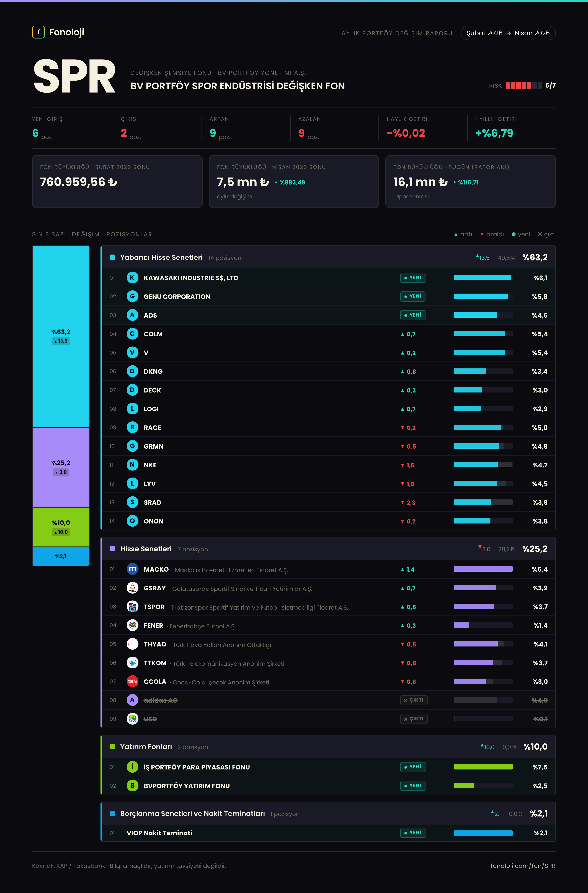This screenshot has height=893, width=588.
Task: Click the TTKOM Türk Telekom logo icon
Action: click(x=132, y=663)
